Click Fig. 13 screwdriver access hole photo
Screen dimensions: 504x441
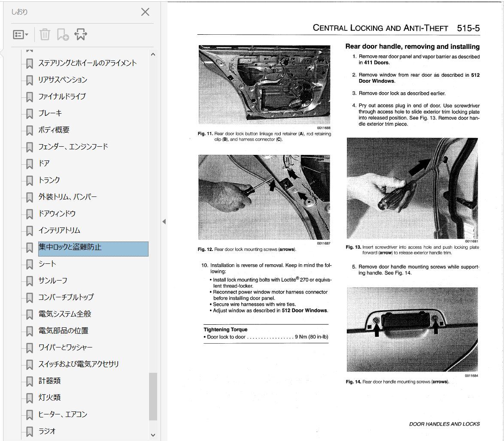[412, 188]
